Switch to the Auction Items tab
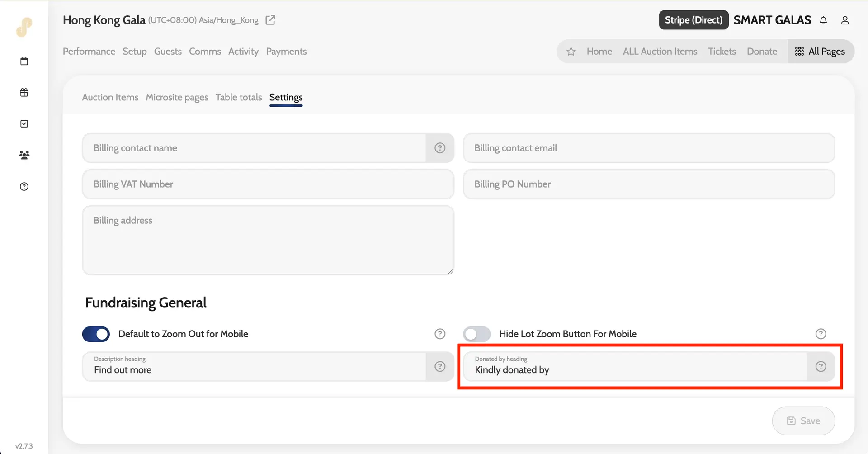The image size is (868, 454). [110, 97]
